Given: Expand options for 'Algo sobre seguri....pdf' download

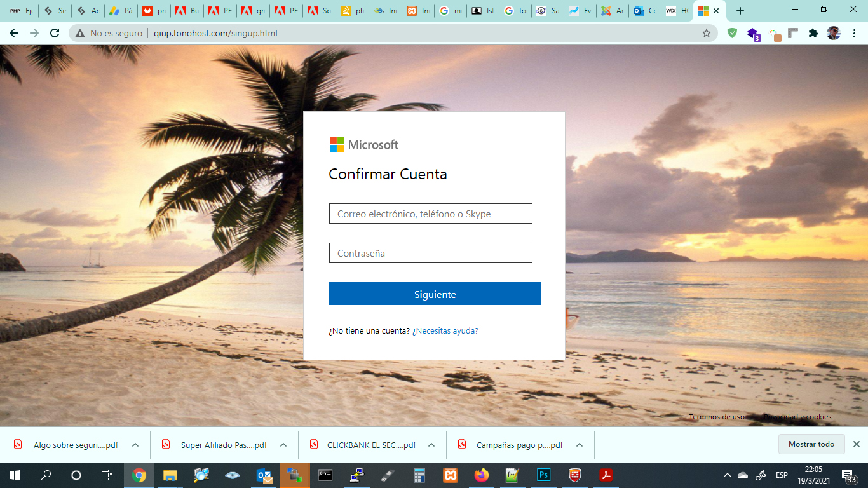Looking at the screenshot, I should (135, 445).
